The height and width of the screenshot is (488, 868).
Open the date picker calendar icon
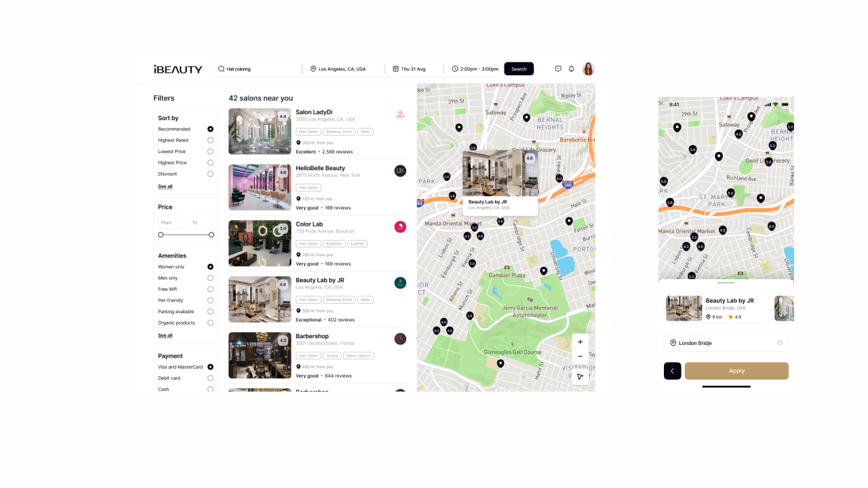point(395,68)
